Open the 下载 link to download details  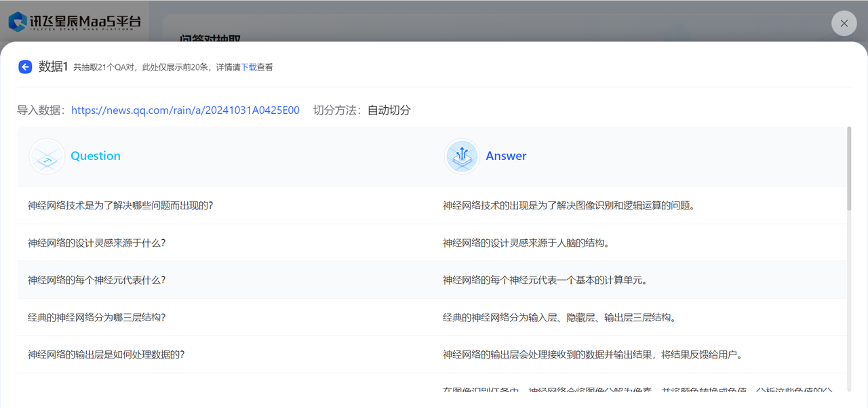(249, 68)
